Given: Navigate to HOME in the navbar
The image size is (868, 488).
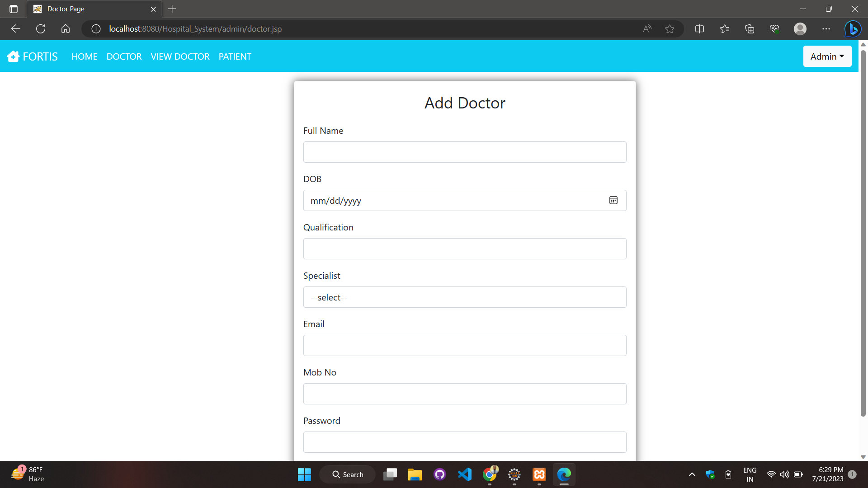Looking at the screenshot, I should point(84,56).
